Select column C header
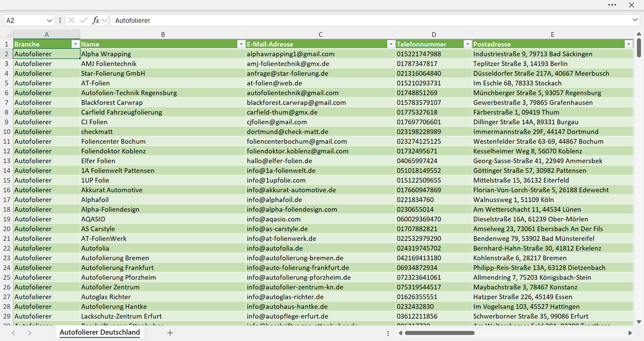This screenshot has height=341, width=644. click(321, 34)
